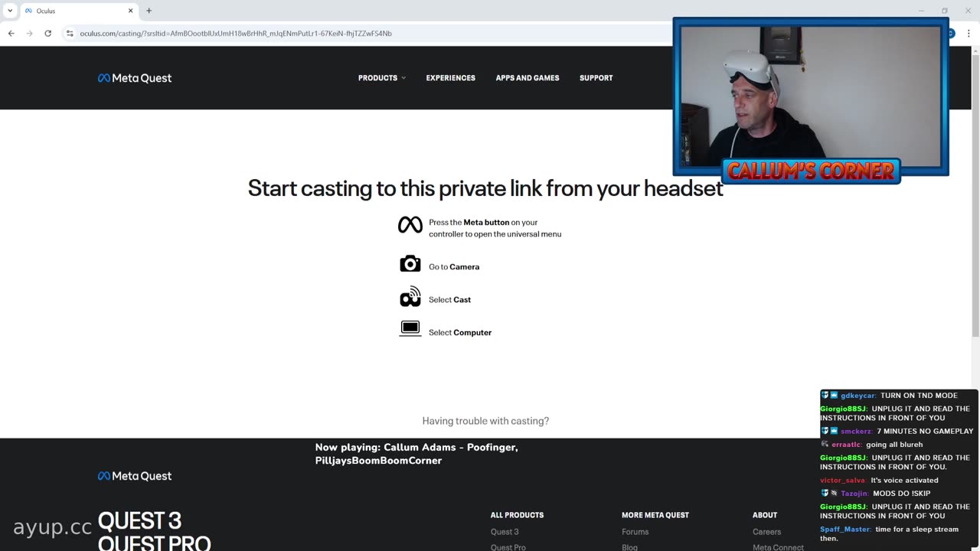The image size is (980, 551).
Task: Click the browser back arrow
Action: (x=11, y=34)
